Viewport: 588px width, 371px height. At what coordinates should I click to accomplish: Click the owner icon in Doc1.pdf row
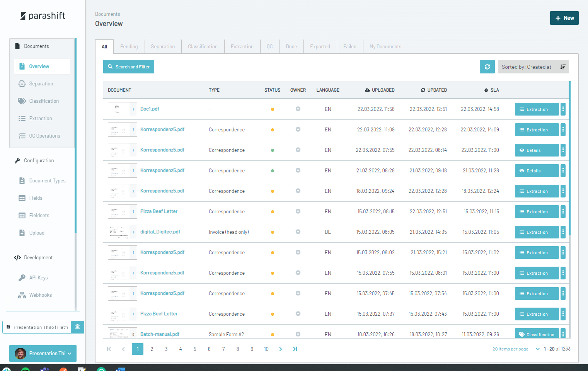298,109
